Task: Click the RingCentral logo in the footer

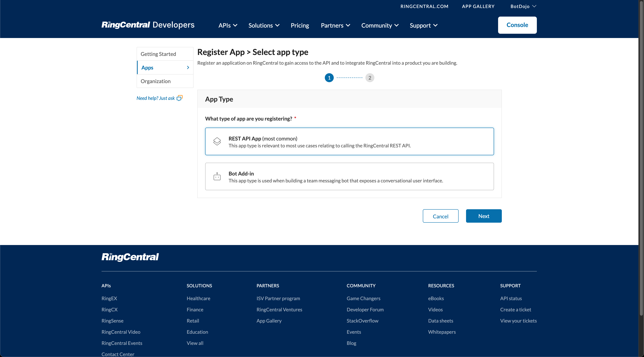Action: point(130,257)
